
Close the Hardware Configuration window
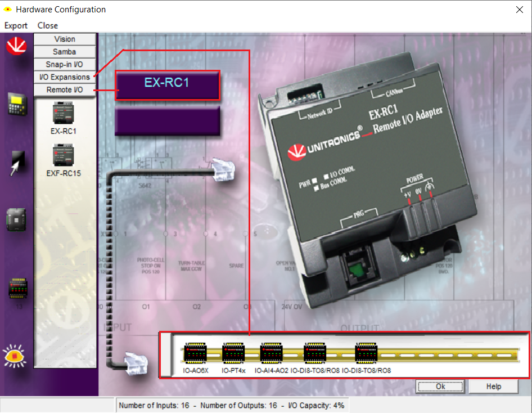coord(520,10)
